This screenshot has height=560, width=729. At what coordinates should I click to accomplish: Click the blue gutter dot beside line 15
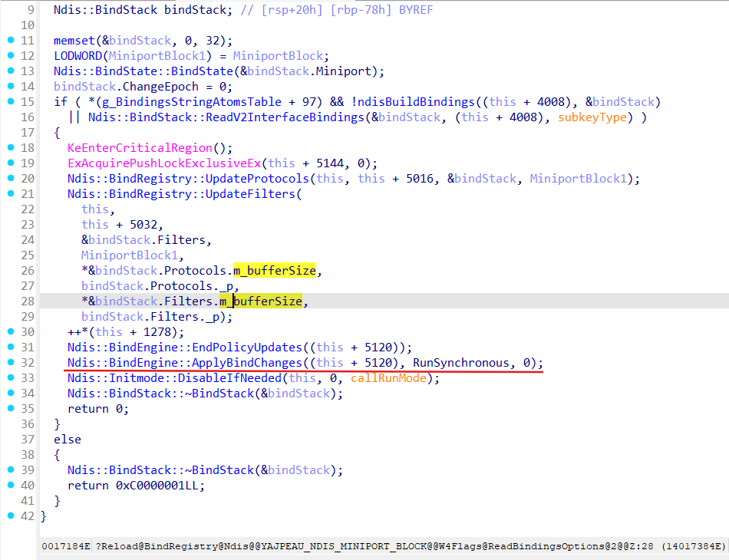pyautogui.click(x=10, y=102)
